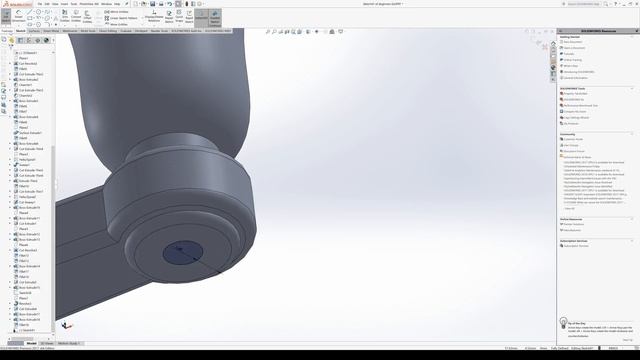The height and width of the screenshot is (360, 640).
Task: Expand the Cut-Extrude-Thin1 feature node
Action: 10,74
